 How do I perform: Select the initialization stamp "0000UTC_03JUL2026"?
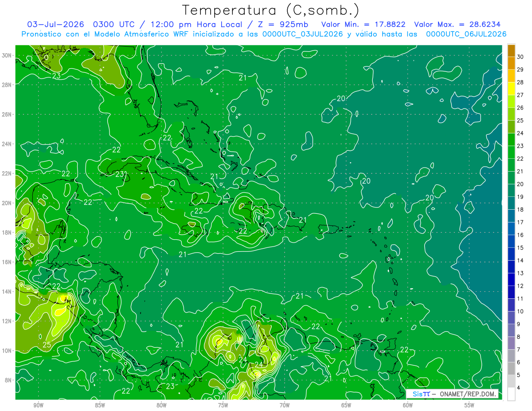point(303,34)
